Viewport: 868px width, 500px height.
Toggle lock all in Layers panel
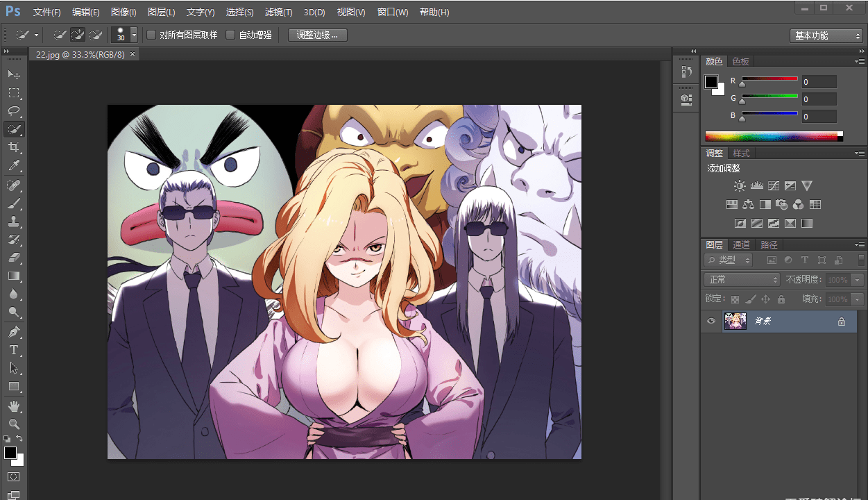click(781, 299)
